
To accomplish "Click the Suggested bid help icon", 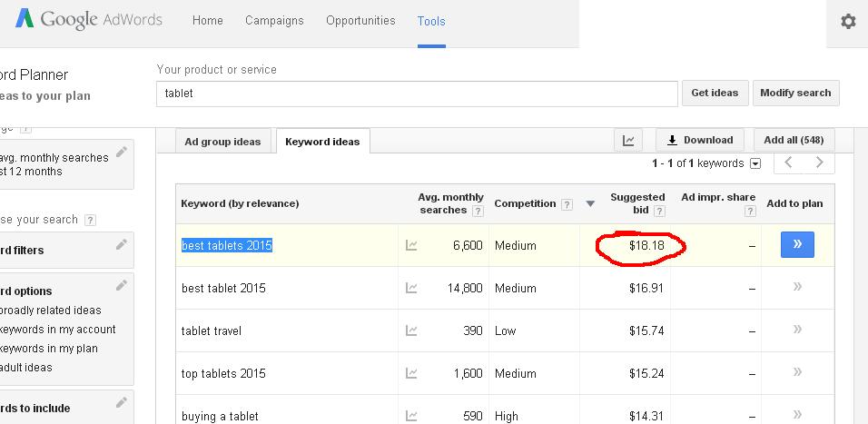I will click(660, 211).
